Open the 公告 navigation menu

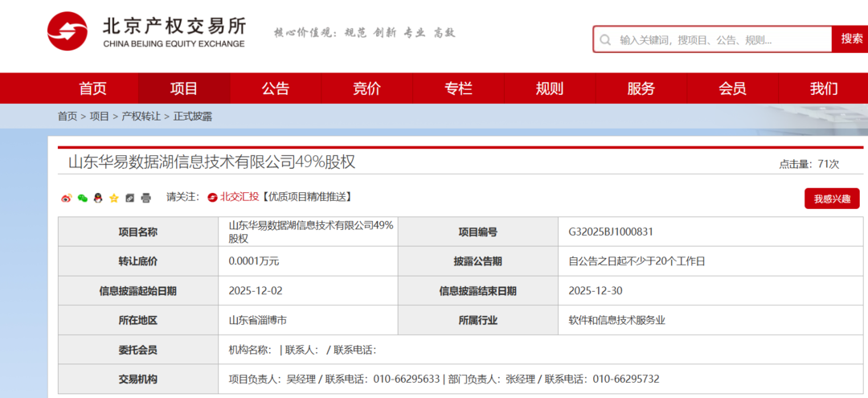[275, 88]
